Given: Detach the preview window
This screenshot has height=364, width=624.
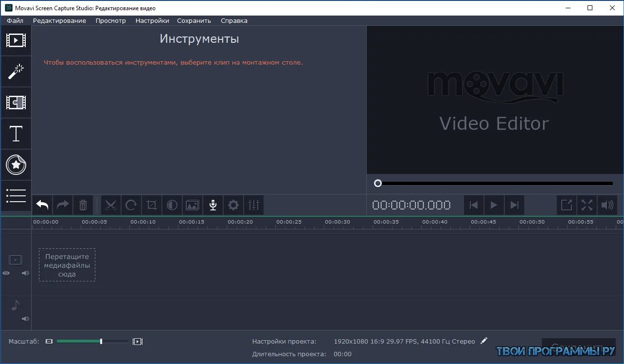Looking at the screenshot, I should click(567, 205).
